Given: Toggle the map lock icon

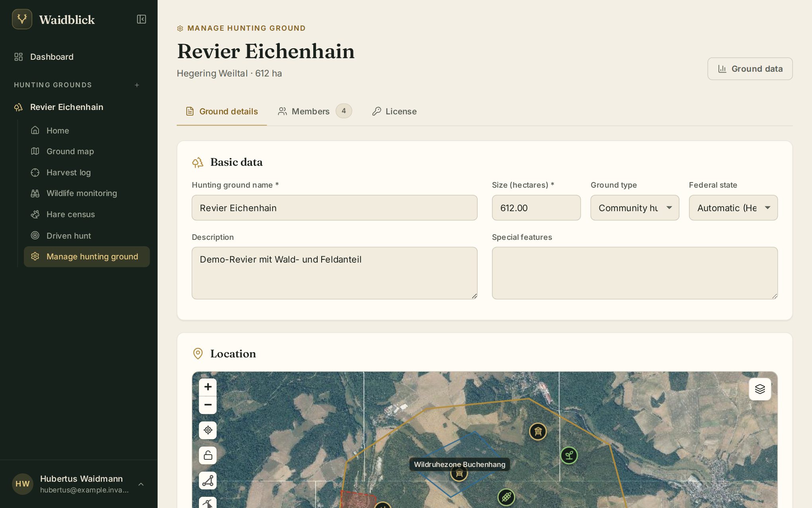Looking at the screenshot, I should [x=208, y=455].
